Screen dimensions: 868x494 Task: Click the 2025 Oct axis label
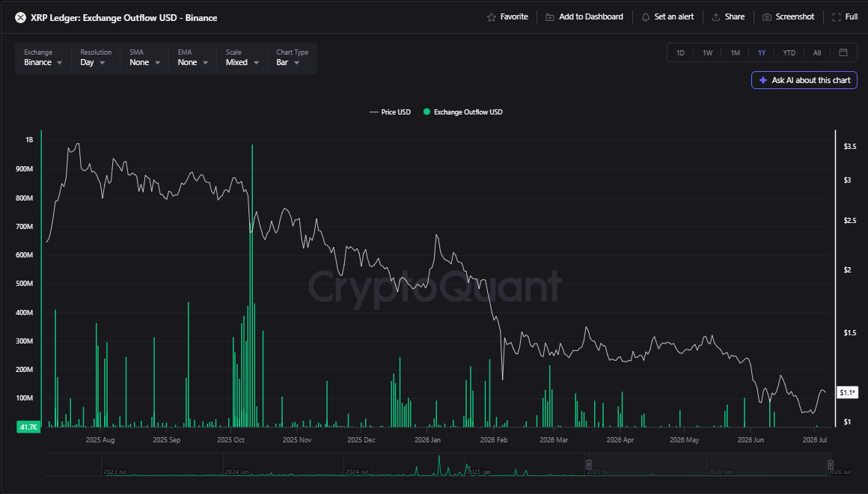click(x=230, y=440)
